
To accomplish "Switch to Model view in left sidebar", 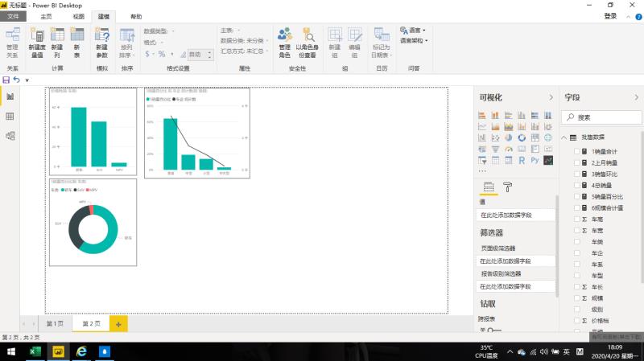I will (x=10, y=136).
